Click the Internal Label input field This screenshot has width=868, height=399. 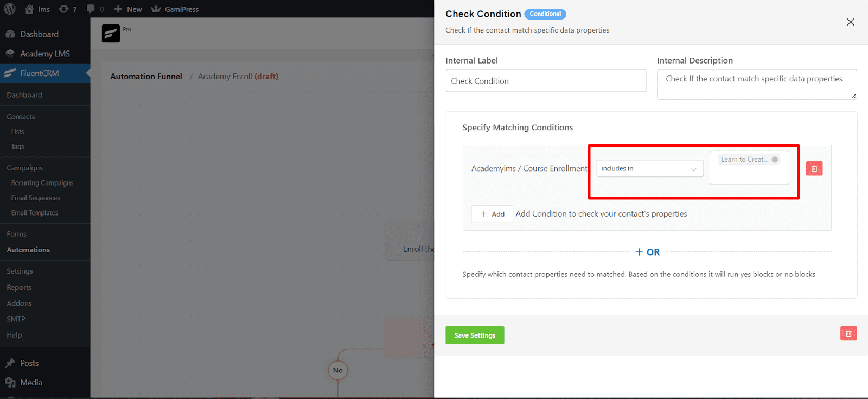click(545, 80)
